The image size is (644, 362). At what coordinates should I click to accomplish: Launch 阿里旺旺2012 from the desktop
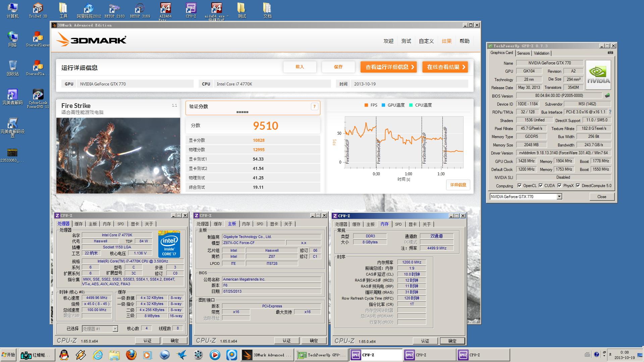click(89, 10)
